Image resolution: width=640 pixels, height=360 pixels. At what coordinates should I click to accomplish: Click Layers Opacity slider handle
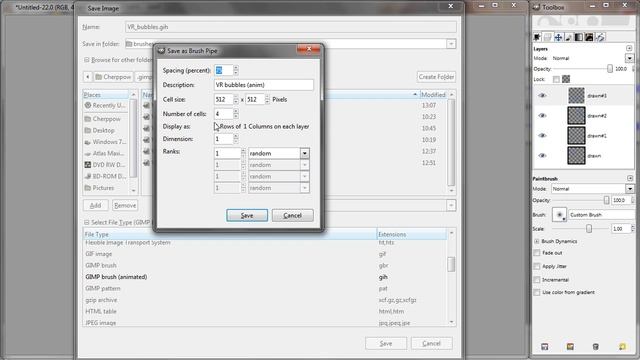(610, 69)
